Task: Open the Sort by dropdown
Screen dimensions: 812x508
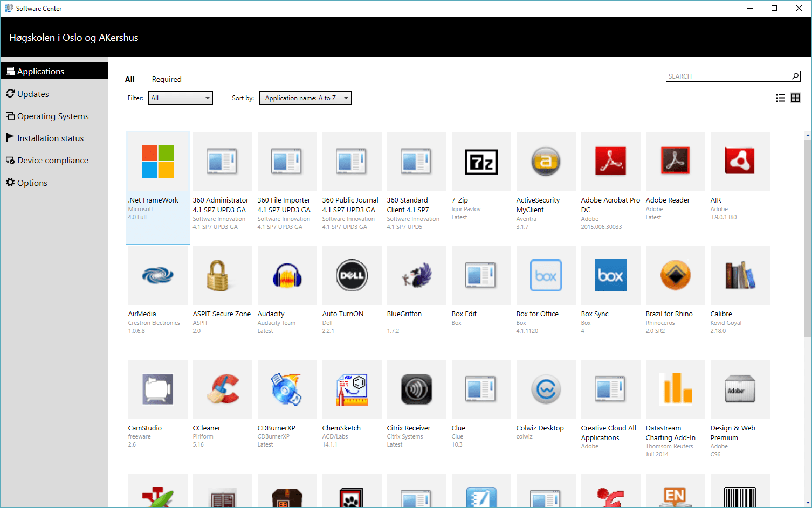Action: [x=305, y=98]
